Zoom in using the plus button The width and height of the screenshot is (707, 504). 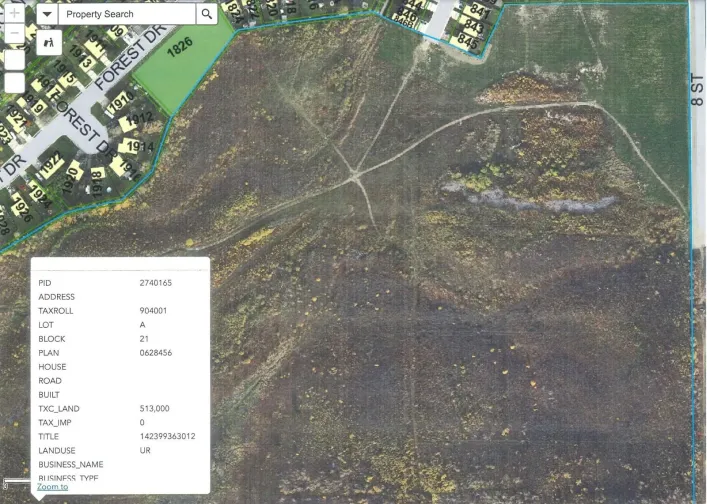(14, 14)
